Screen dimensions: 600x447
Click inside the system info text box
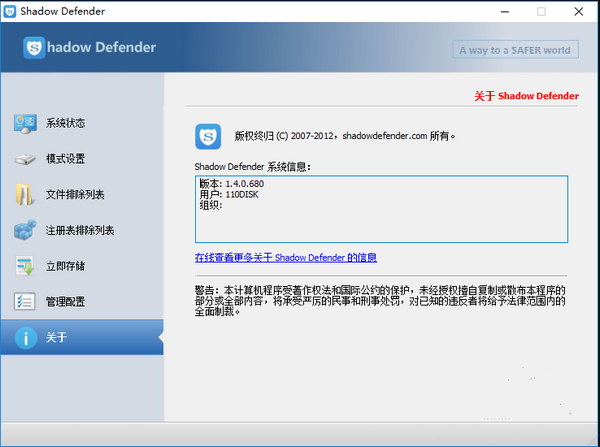coord(380,210)
